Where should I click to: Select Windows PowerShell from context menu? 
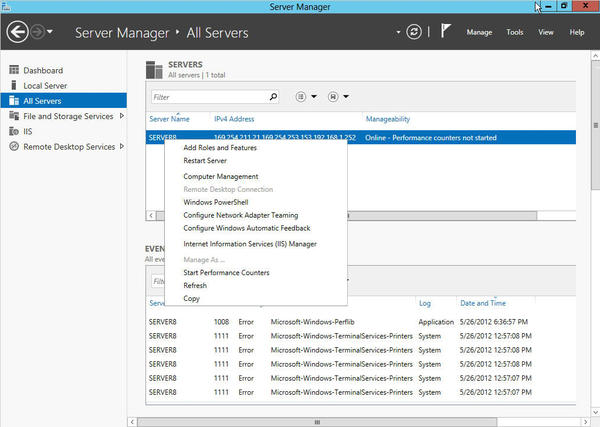coord(214,201)
